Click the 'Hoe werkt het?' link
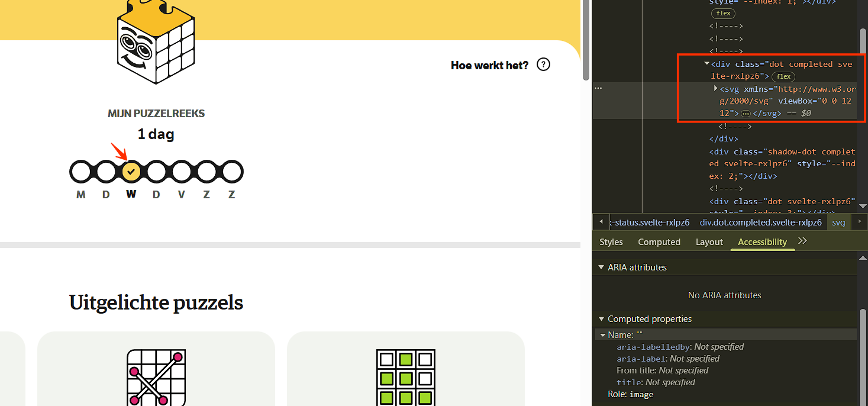Screen dimensions: 868x406 click(489, 65)
